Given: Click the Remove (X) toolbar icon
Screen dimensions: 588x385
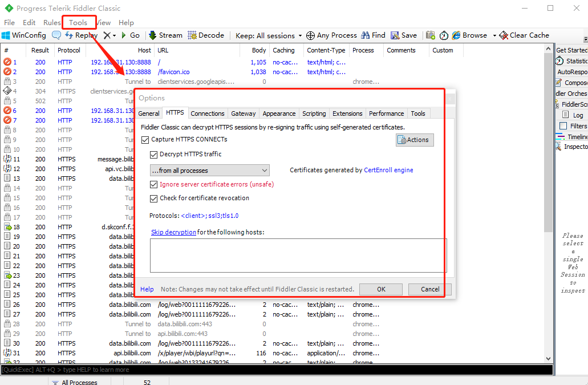Looking at the screenshot, I should coord(107,35).
